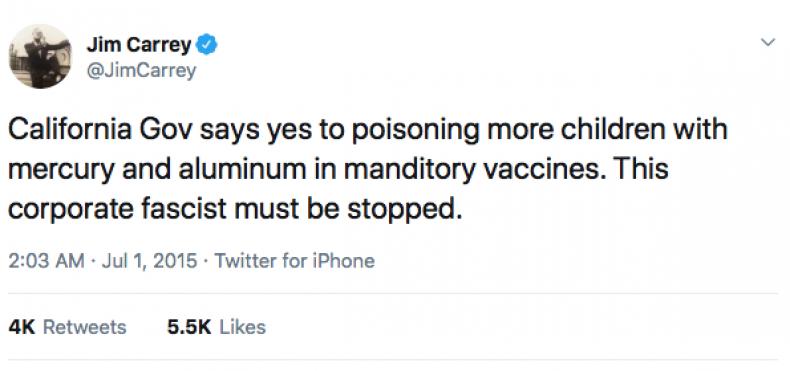Click the word mercury in the tweet
790x371 pixels.
(55, 170)
